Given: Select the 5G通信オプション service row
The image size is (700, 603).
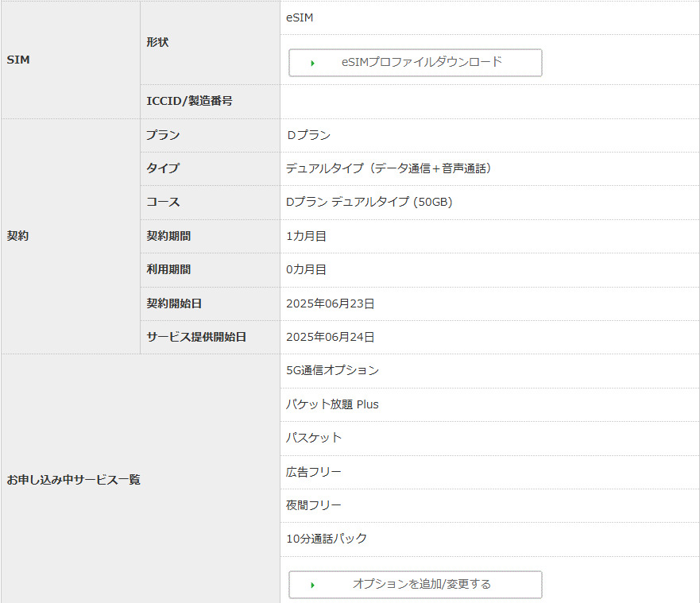Looking at the screenshot, I should (x=332, y=370).
